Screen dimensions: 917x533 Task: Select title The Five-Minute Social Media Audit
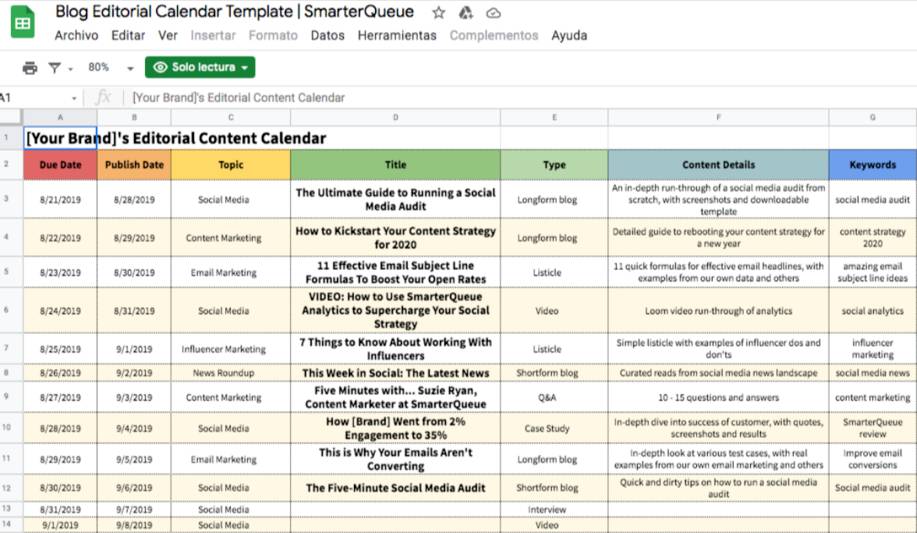pos(395,487)
